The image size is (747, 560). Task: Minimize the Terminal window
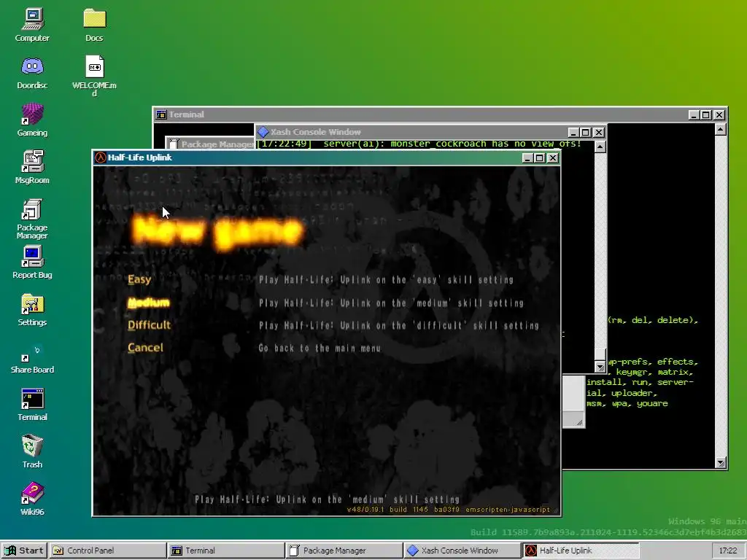click(x=694, y=114)
